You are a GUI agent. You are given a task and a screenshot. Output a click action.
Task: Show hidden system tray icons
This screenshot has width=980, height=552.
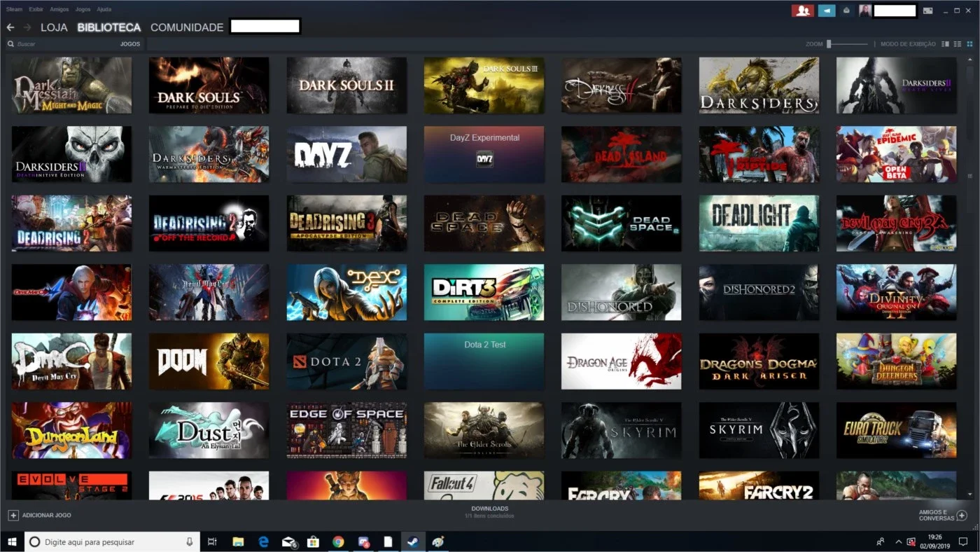coord(899,541)
